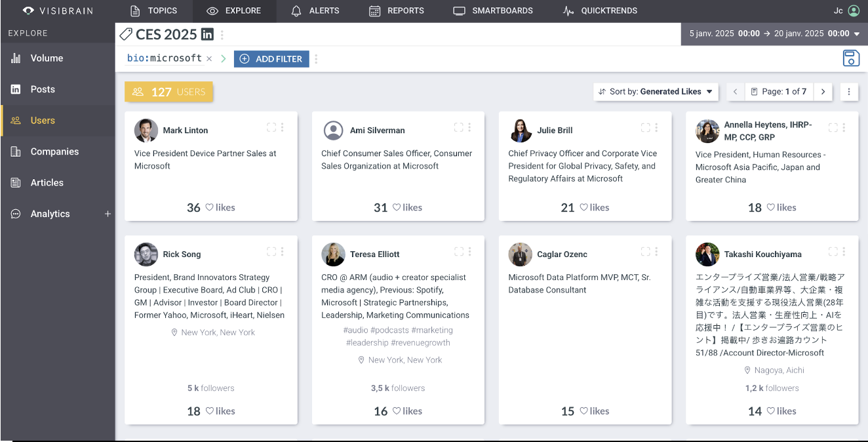Open the Sort by Generated Likes dropdown
Image resolution: width=868 pixels, height=442 pixels.
(x=656, y=92)
